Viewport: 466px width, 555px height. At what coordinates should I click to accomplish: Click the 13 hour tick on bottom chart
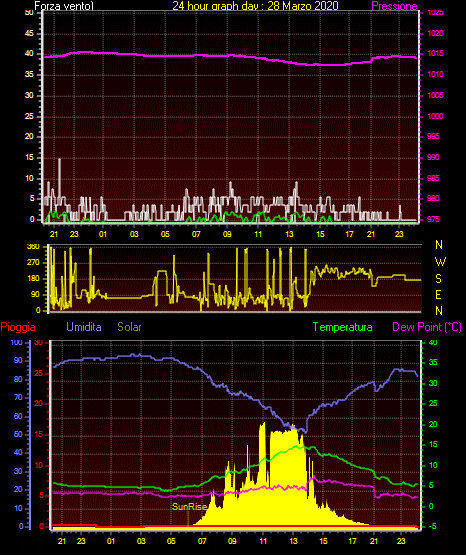click(293, 541)
